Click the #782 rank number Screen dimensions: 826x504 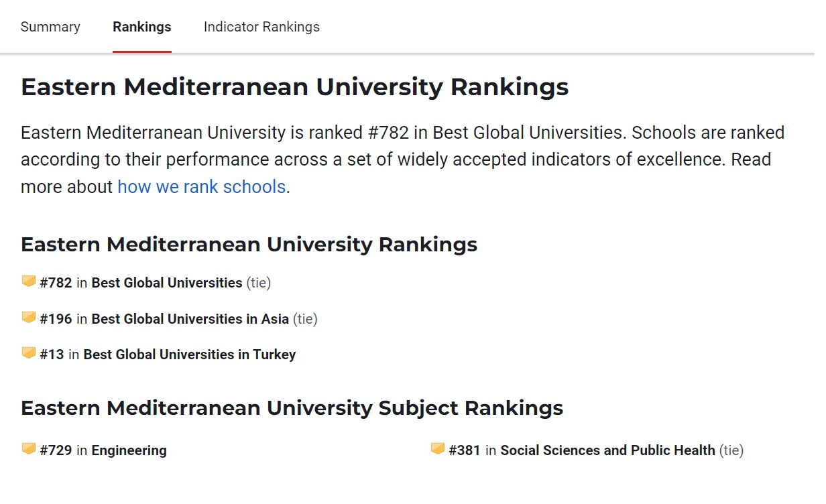click(x=56, y=283)
